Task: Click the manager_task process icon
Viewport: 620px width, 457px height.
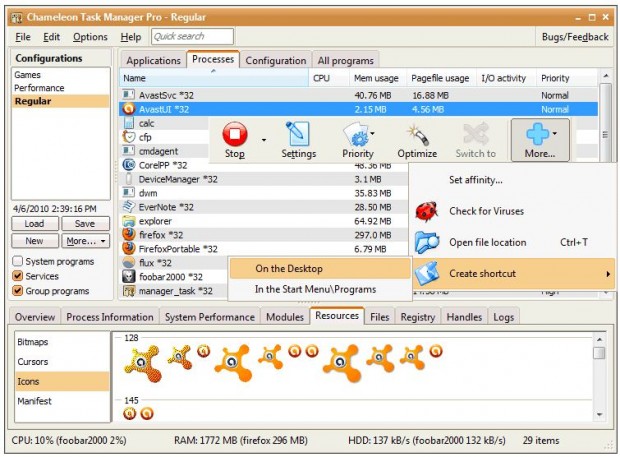Action: (x=129, y=291)
